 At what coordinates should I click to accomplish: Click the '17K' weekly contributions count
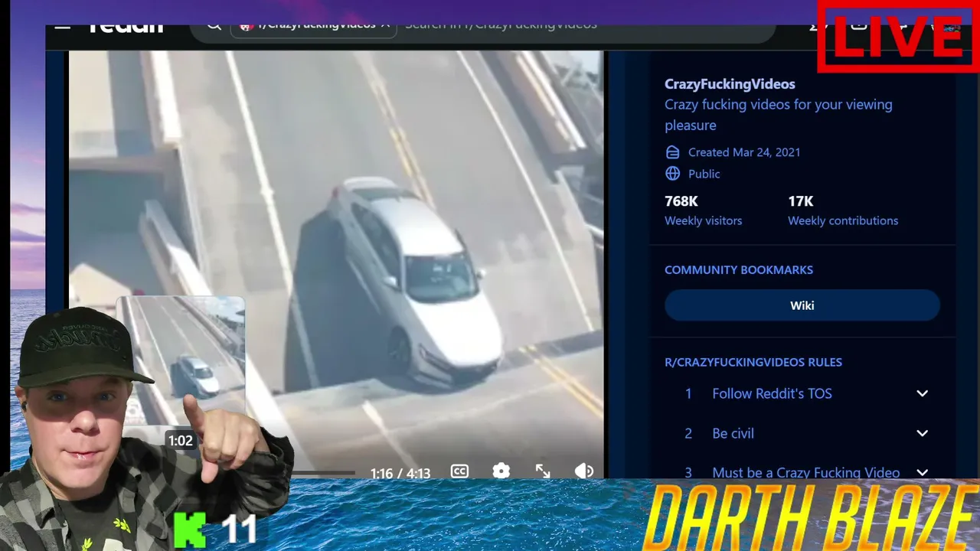tap(801, 201)
